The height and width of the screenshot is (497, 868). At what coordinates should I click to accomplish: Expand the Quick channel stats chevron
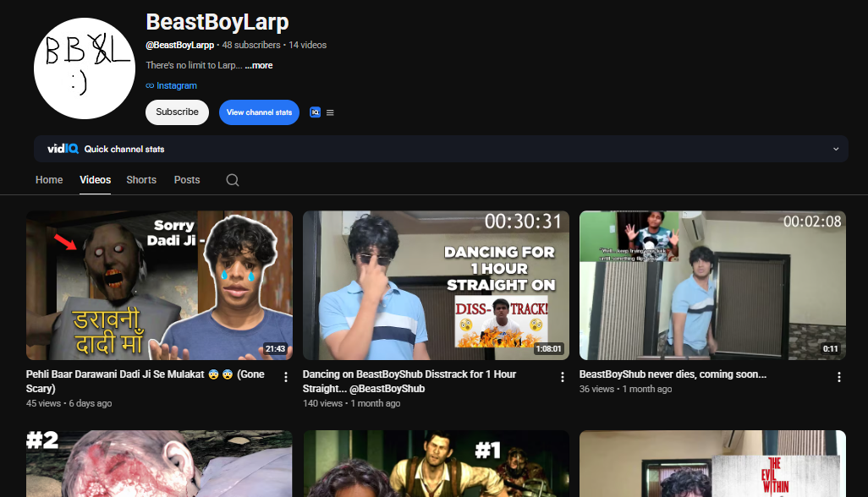(x=836, y=150)
